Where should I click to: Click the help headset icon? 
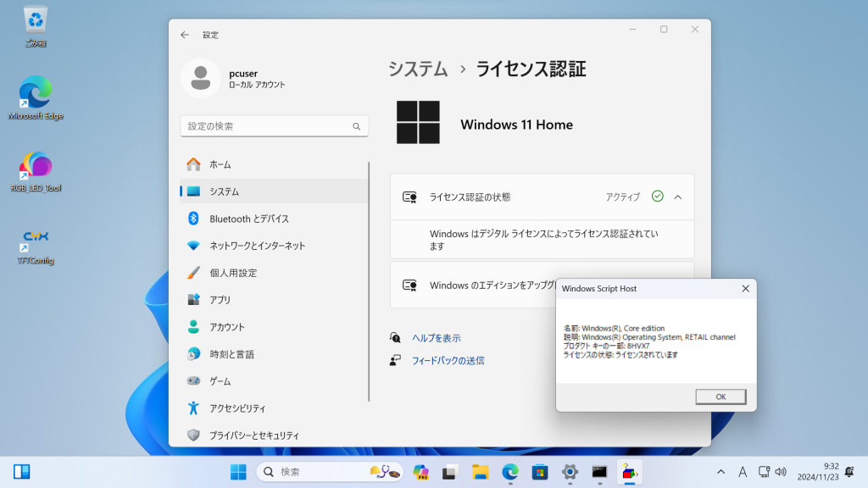click(395, 337)
